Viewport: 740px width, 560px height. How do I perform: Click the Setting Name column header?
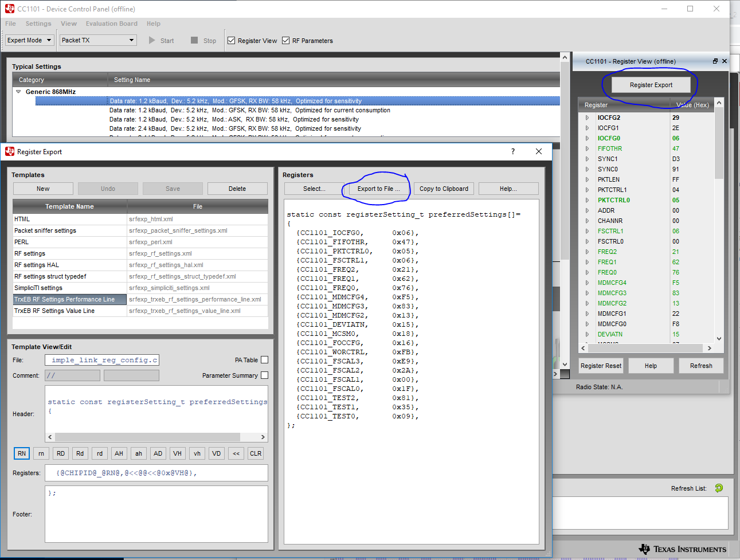(x=334, y=80)
